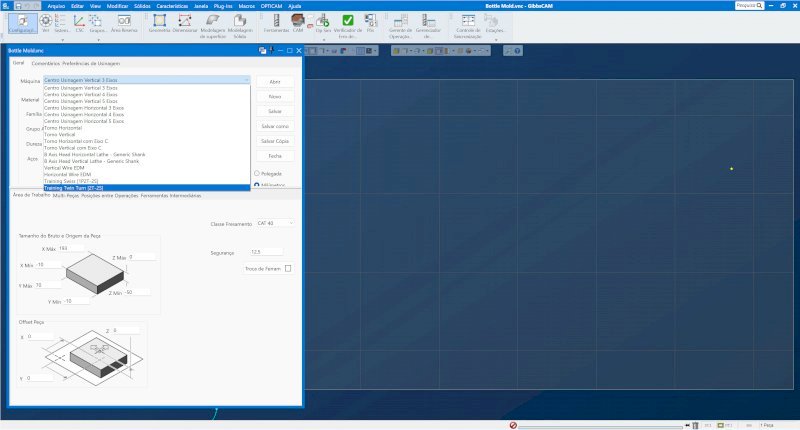Select the Milímetros radio button
800x430 pixels.
[x=257, y=185]
